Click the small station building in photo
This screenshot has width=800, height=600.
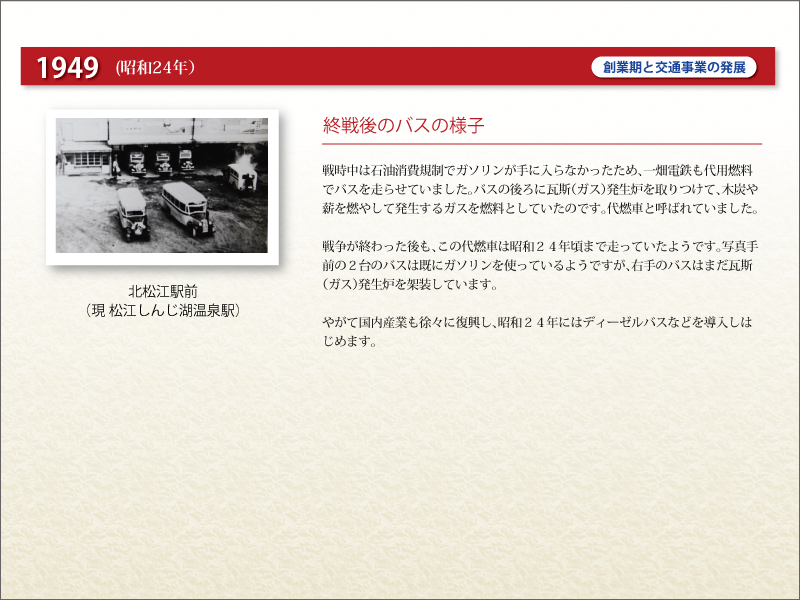click(86, 158)
